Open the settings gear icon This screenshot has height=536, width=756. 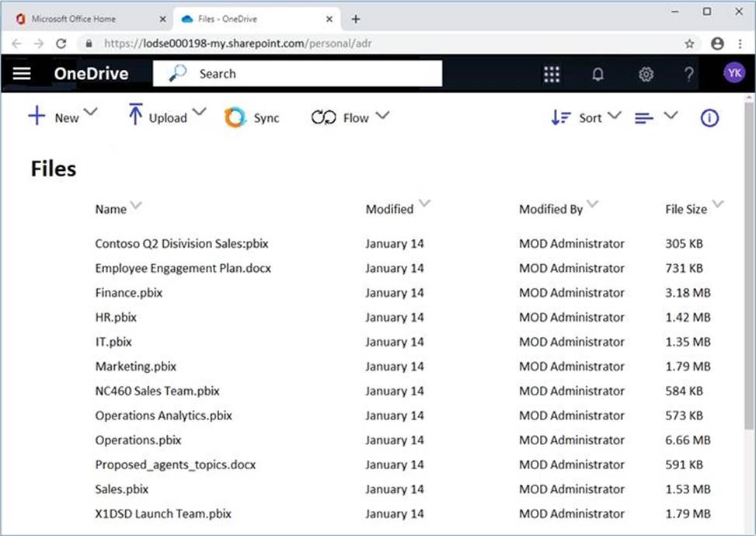point(646,74)
